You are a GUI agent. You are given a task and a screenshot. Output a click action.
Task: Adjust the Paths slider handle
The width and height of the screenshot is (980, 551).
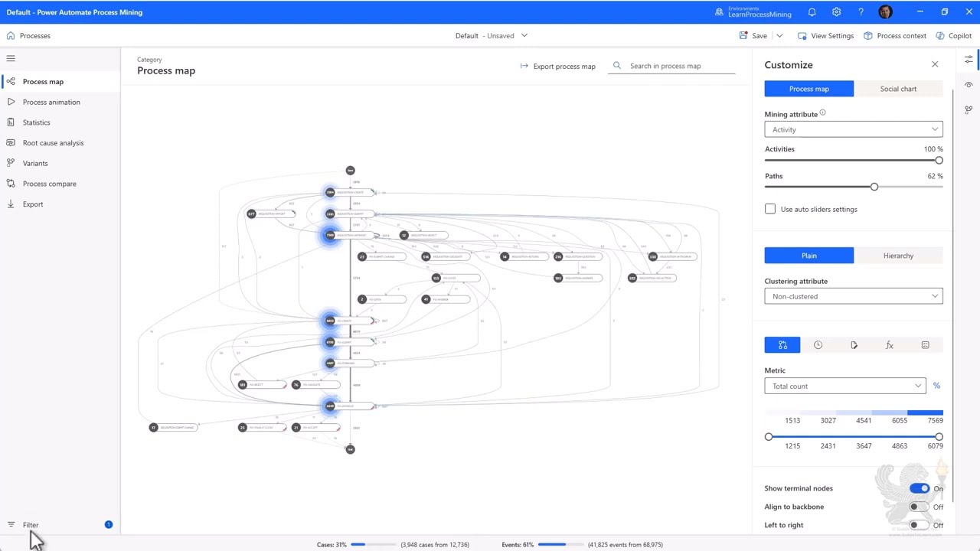tap(874, 187)
